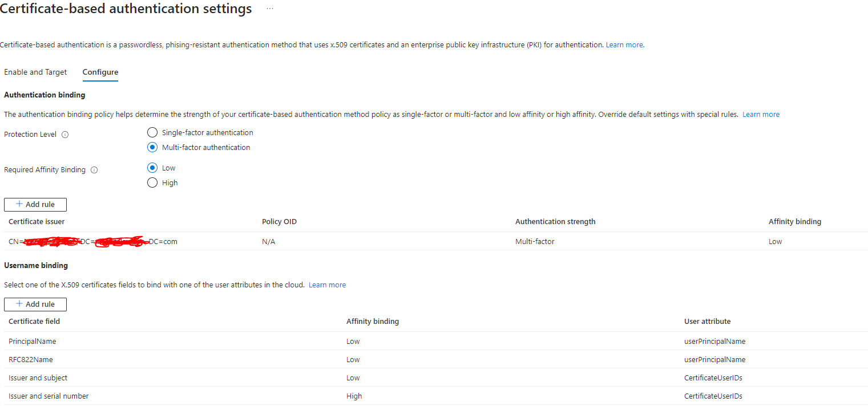Click CertificateUserIDs in Issuer and subject row
Image resolution: width=868 pixels, height=418 pixels.
[713, 378]
